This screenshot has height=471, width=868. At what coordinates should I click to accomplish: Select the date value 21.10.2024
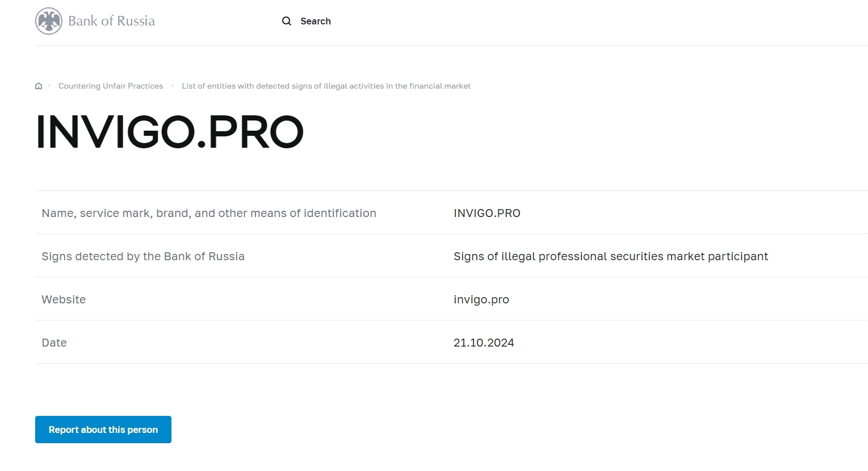[x=484, y=343]
